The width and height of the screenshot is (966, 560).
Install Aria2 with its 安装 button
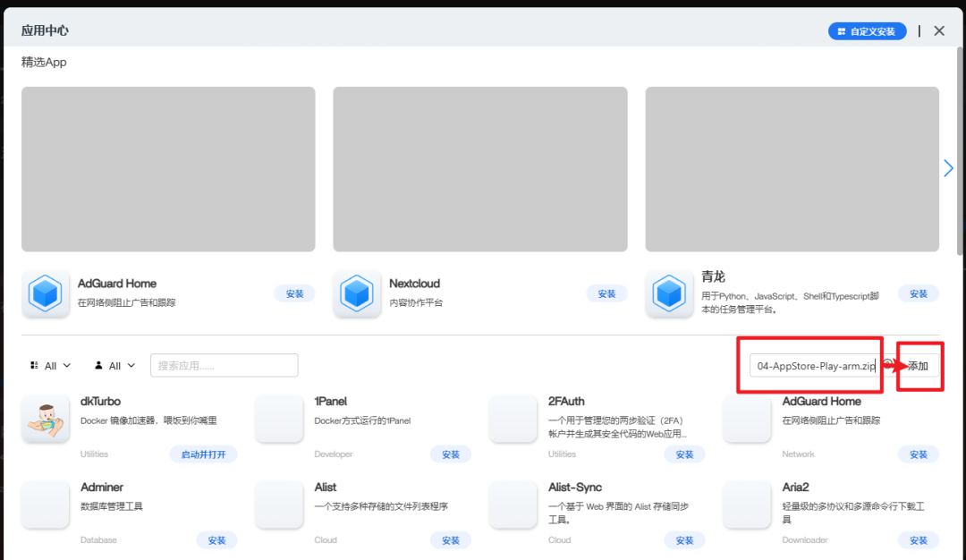pos(919,539)
